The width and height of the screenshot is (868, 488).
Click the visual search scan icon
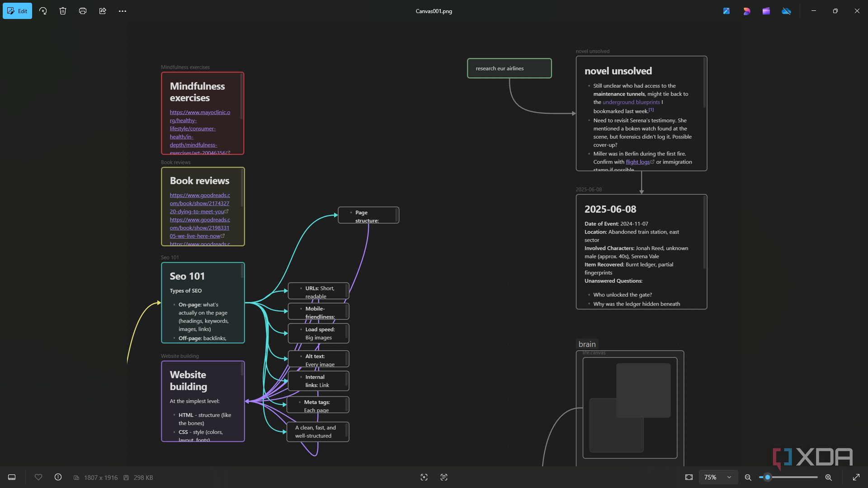pyautogui.click(x=424, y=477)
